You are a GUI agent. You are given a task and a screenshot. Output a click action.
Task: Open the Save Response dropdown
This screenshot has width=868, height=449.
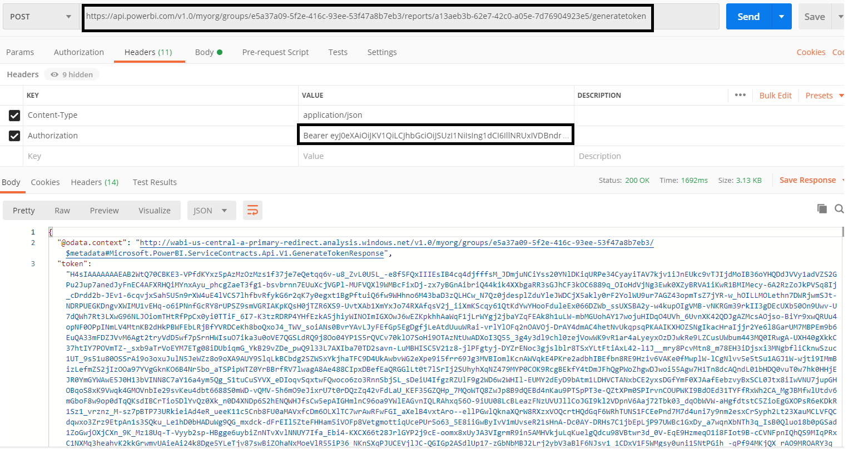point(812,180)
